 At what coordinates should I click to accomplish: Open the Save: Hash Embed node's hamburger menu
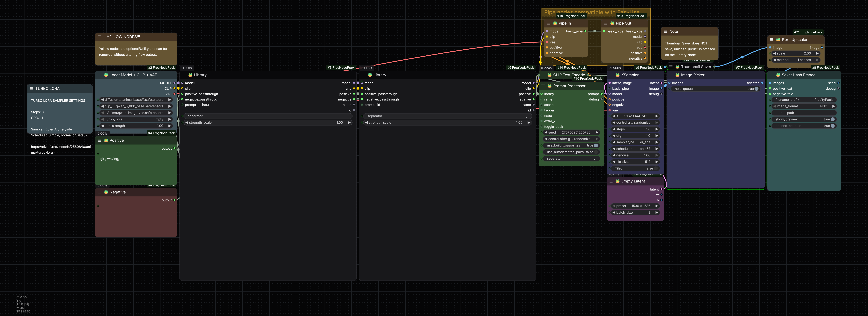(771, 75)
